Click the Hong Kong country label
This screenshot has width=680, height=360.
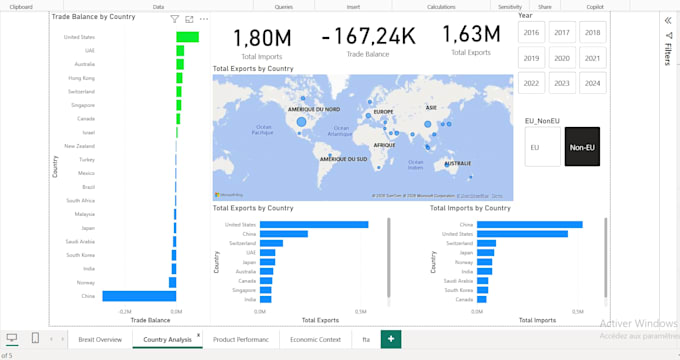(x=81, y=78)
